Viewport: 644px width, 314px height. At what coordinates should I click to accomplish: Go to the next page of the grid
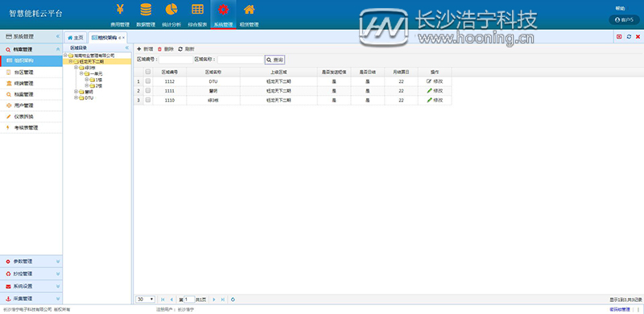(x=214, y=300)
